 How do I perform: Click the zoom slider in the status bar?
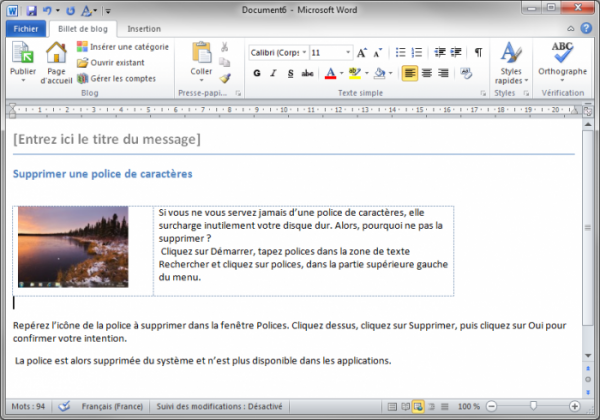(x=531, y=407)
